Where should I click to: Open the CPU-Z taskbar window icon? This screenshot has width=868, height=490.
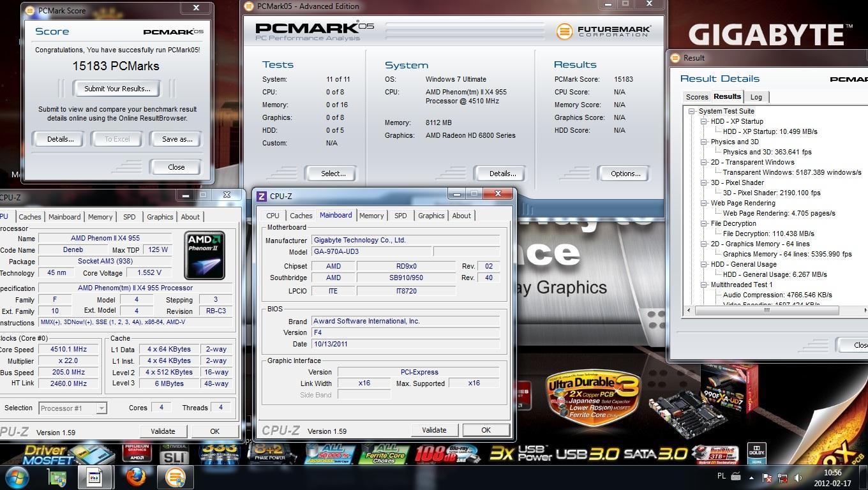point(95,477)
